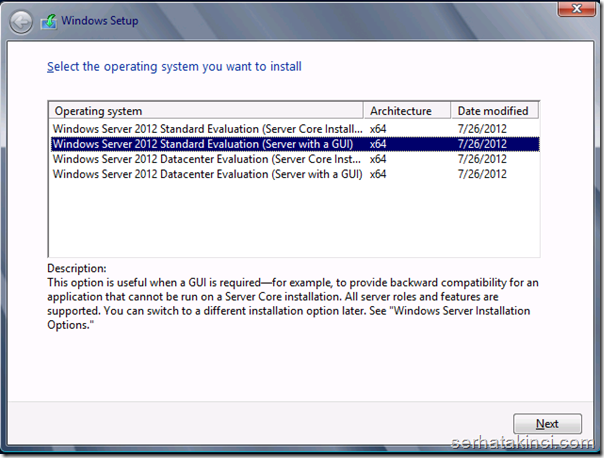Screen dimensions: 604x458
Task: Click the Description label
Action: point(77,268)
